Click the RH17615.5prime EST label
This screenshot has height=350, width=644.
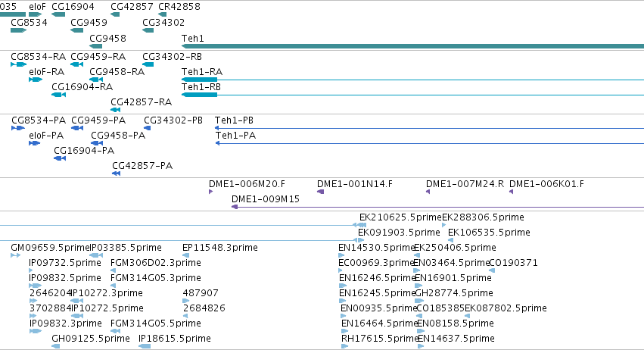379,339
